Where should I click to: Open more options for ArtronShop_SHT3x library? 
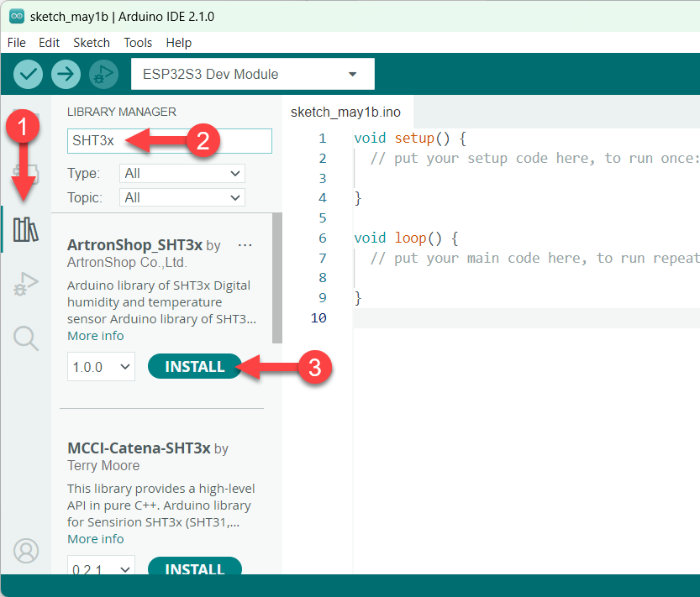tap(245, 245)
